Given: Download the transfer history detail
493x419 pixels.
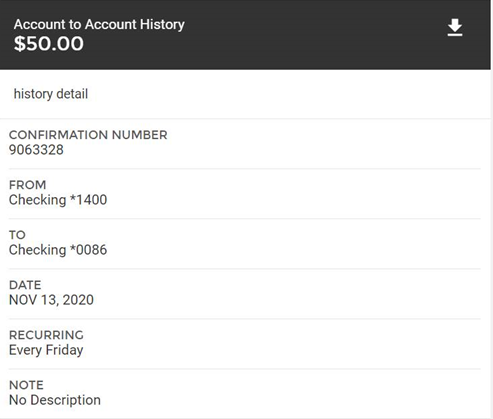Looking at the screenshot, I should [x=455, y=28].
